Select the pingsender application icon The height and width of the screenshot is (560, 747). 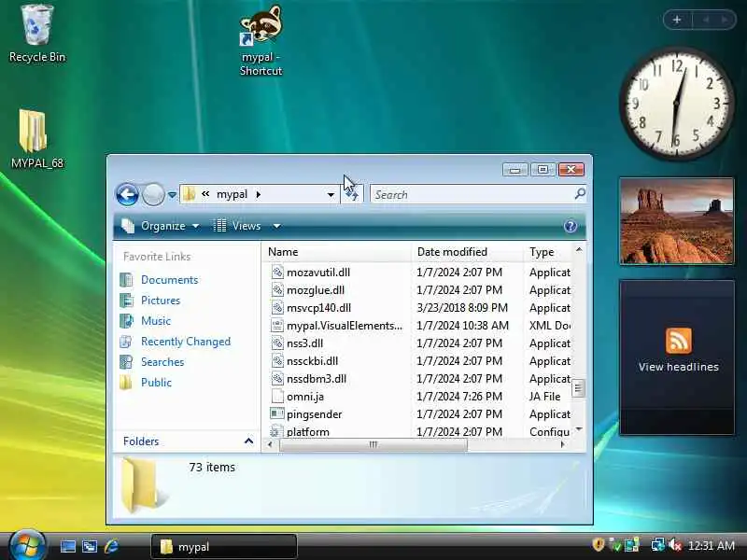(277, 413)
